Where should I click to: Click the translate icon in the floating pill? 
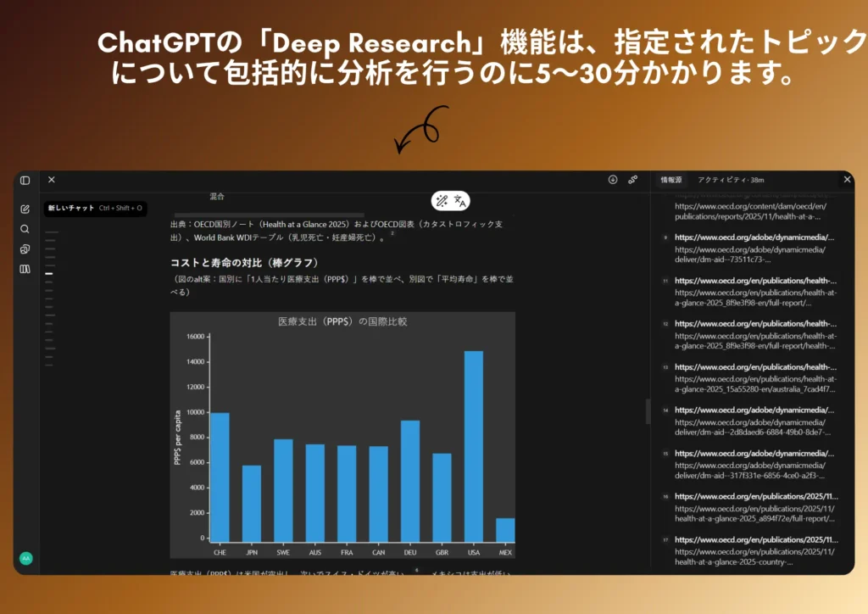[459, 200]
